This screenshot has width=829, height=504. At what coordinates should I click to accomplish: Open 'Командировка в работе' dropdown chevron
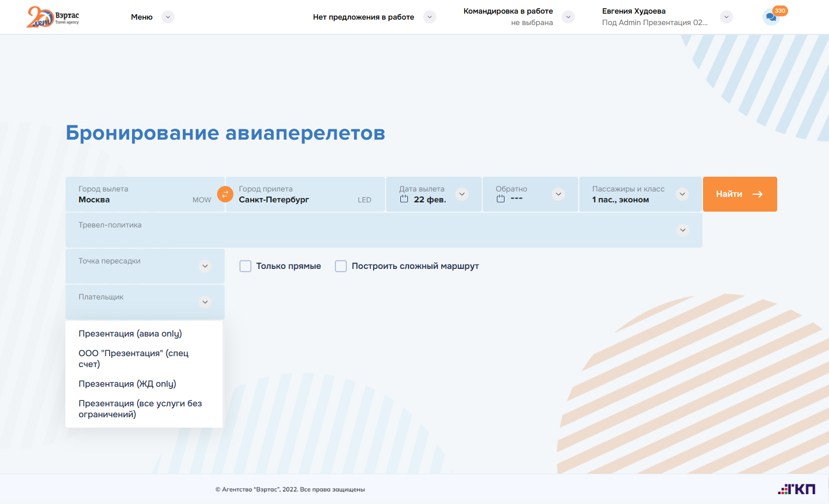tap(568, 17)
